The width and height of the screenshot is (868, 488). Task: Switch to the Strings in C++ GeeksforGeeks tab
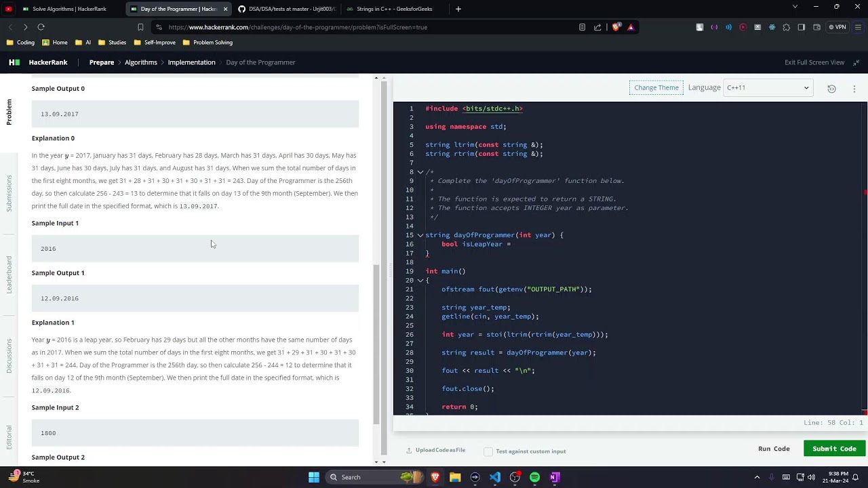pyautogui.click(x=394, y=9)
